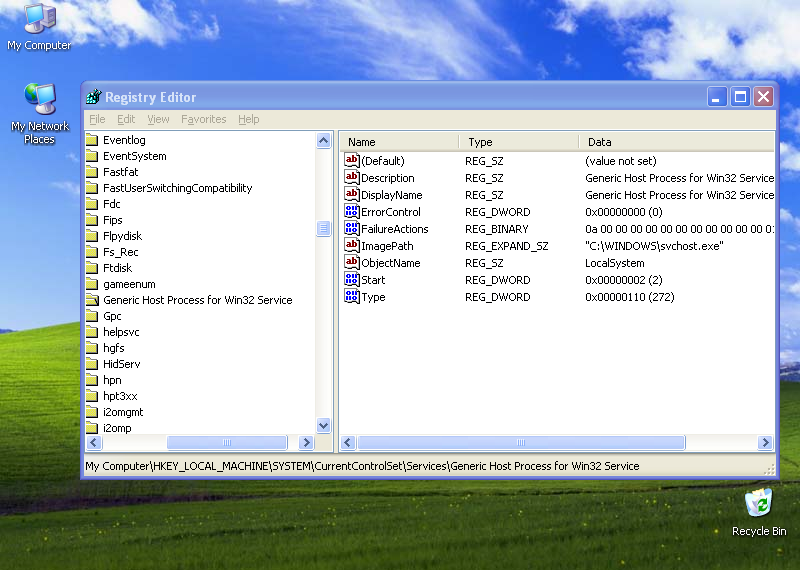The width and height of the screenshot is (800, 570).
Task: Click the REG_BINARY type cell
Action: tap(496, 229)
